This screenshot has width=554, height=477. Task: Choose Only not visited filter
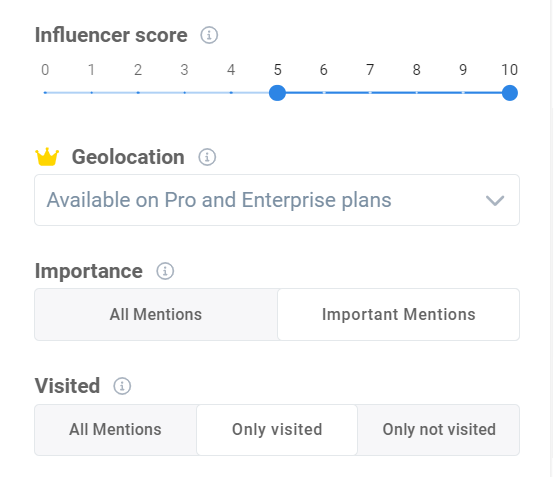click(439, 430)
